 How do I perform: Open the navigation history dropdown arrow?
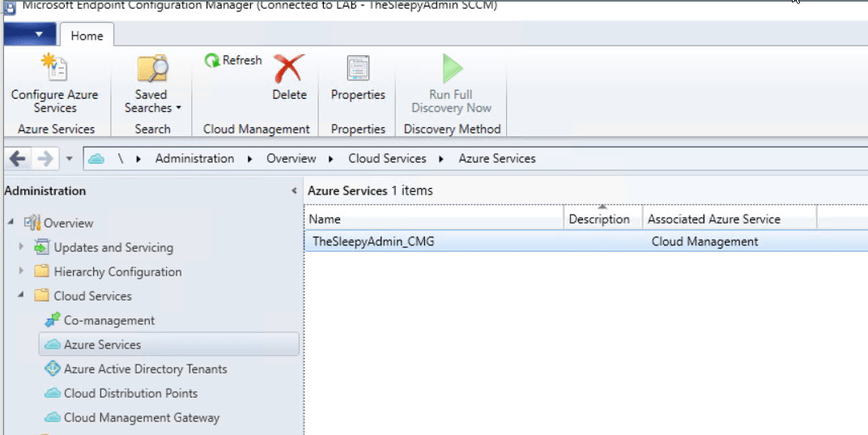70,159
